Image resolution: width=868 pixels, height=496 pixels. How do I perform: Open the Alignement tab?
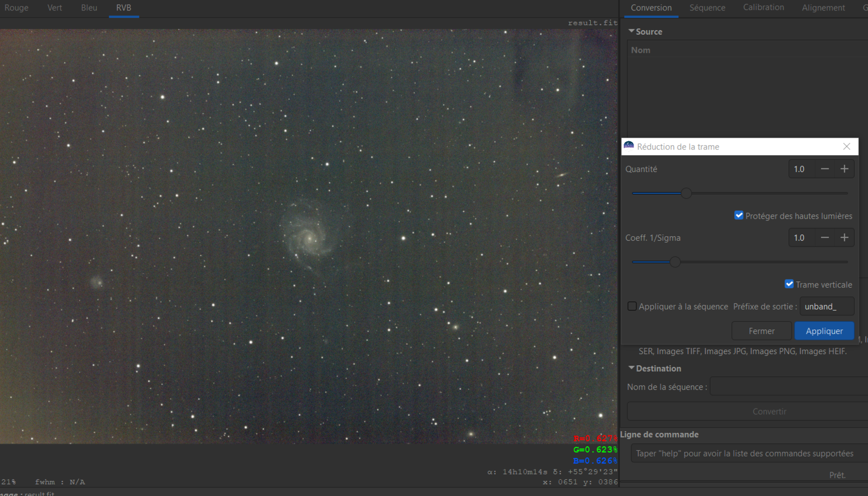click(823, 8)
